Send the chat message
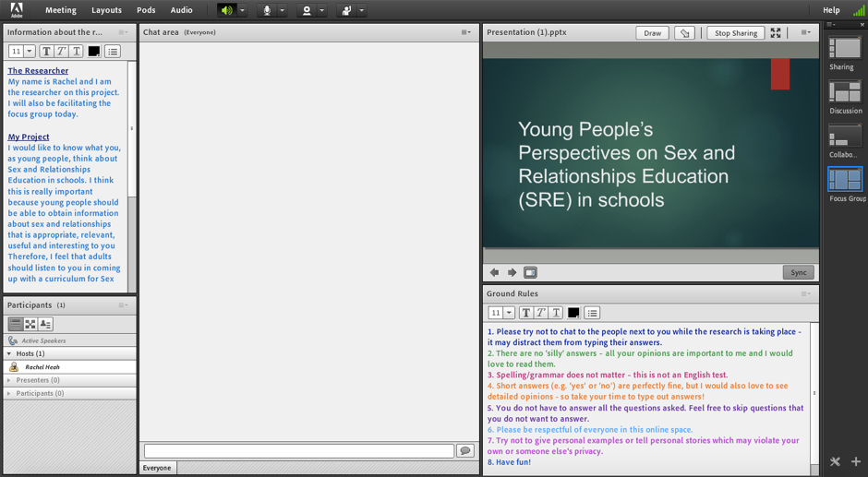 click(x=465, y=451)
